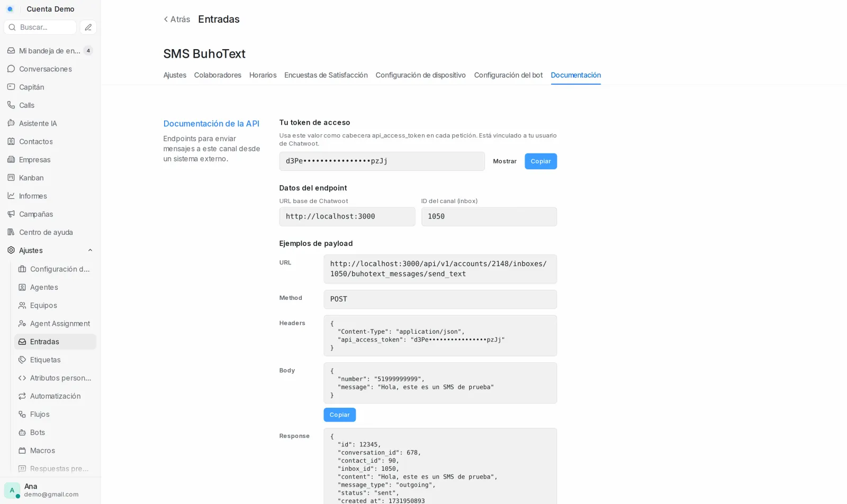Open Mi bandeja de entrada inbox icon
The image size is (847, 504).
coord(11,51)
